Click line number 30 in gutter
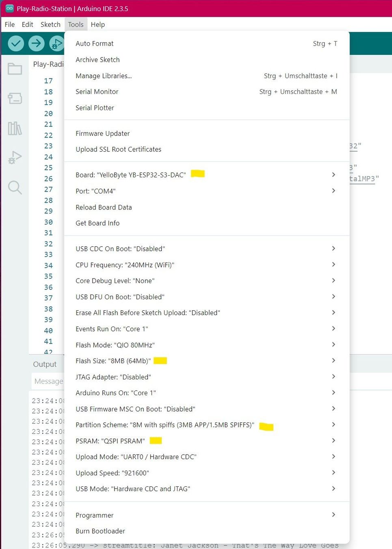The image size is (392, 549). click(x=48, y=222)
